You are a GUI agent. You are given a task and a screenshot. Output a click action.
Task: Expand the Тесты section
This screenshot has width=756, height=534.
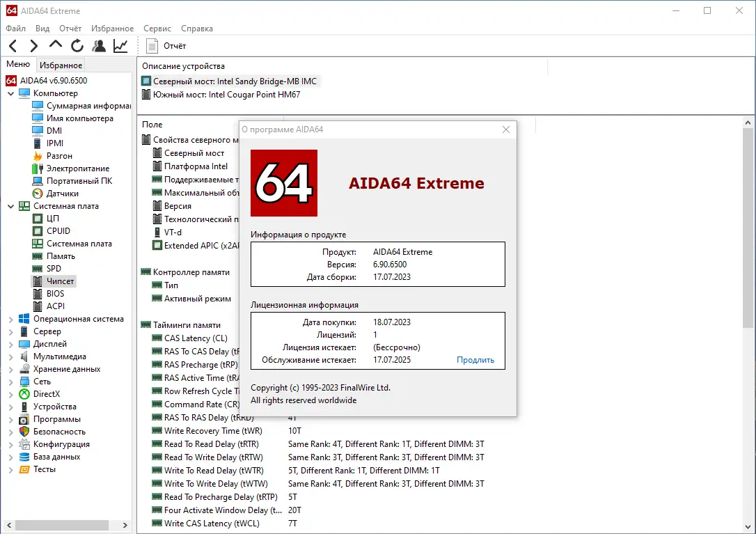[10, 469]
